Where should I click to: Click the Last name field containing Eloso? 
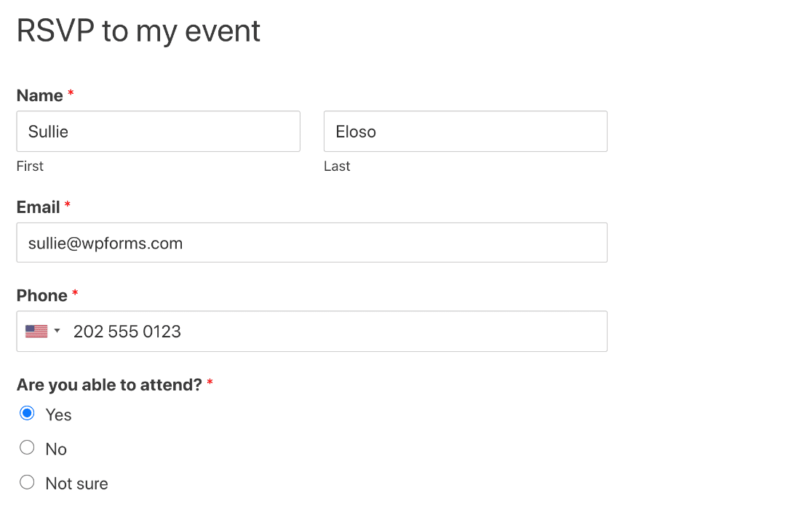coord(465,132)
